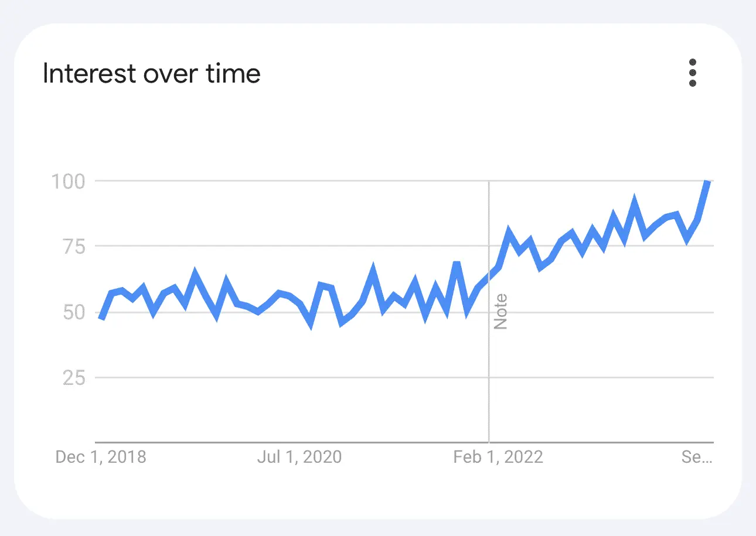Click the 100 value on the y-axis
Image resolution: width=756 pixels, height=536 pixels.
point(68,181)
